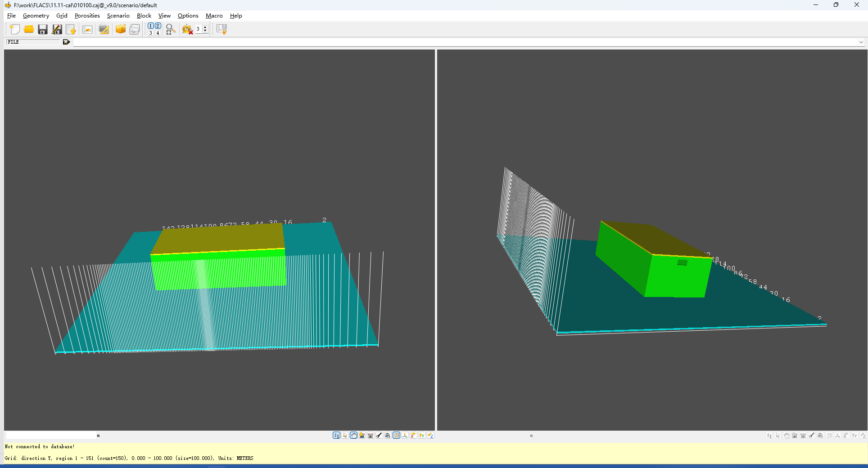This screenshot has height=468, width=868.
Task: Open the Porosities menu
Action: 87,16
